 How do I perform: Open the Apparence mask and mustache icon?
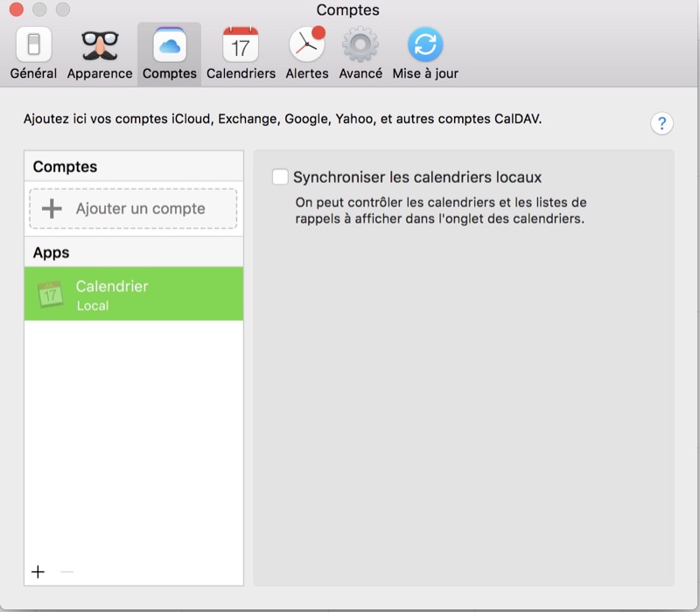pyautogui.click(x=100, y=45)
